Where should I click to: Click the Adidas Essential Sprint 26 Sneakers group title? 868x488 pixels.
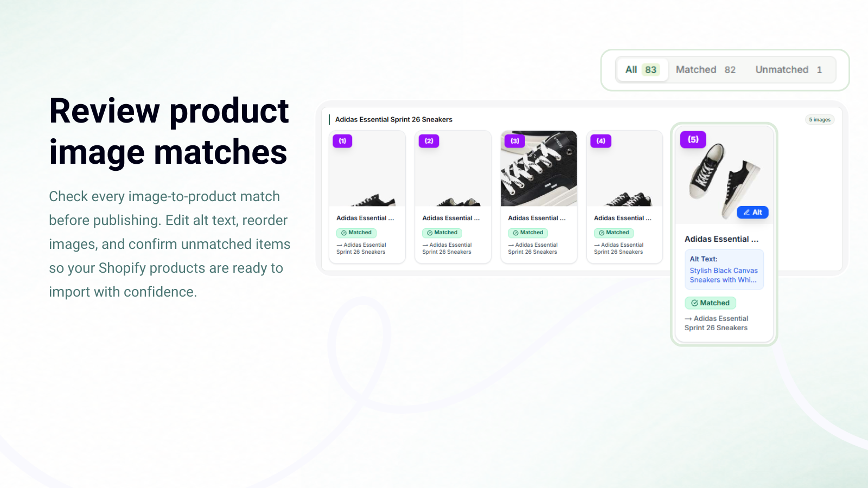[x=394, y=119]
